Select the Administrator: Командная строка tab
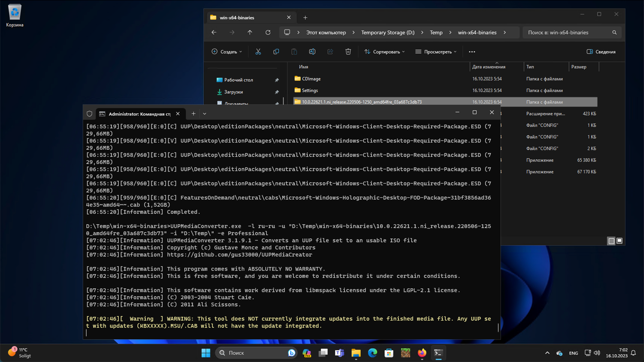 tap(140, 114)
